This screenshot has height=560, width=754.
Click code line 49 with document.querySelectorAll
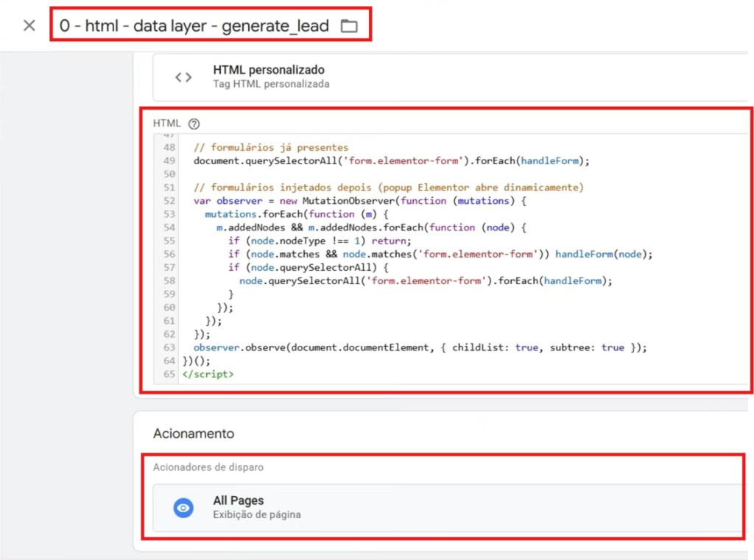pyautogui.click(x=392, y=160)
